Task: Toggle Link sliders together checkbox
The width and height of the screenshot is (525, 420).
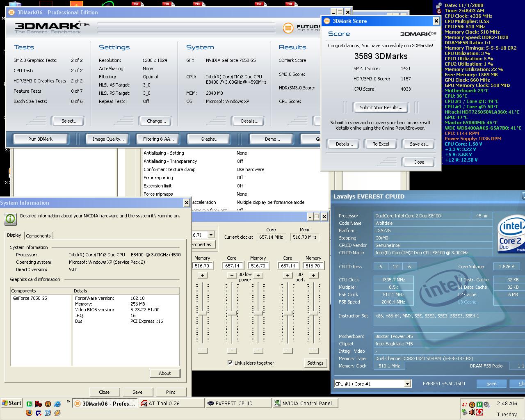Action: point(230,363)
